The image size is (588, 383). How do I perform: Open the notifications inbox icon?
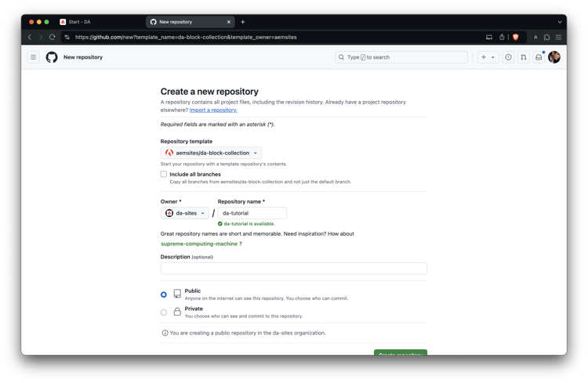(x=539, y=57)
